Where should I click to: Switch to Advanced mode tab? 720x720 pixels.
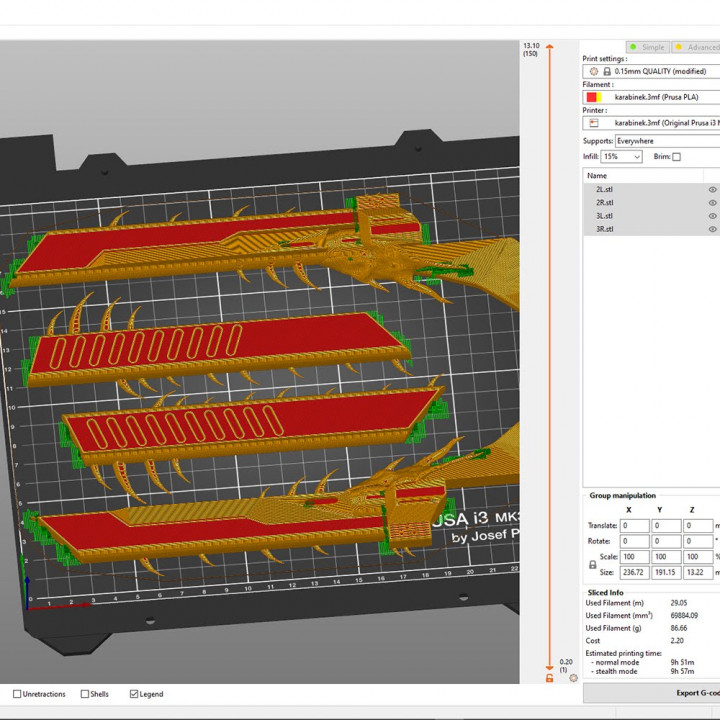pos(697,47)
